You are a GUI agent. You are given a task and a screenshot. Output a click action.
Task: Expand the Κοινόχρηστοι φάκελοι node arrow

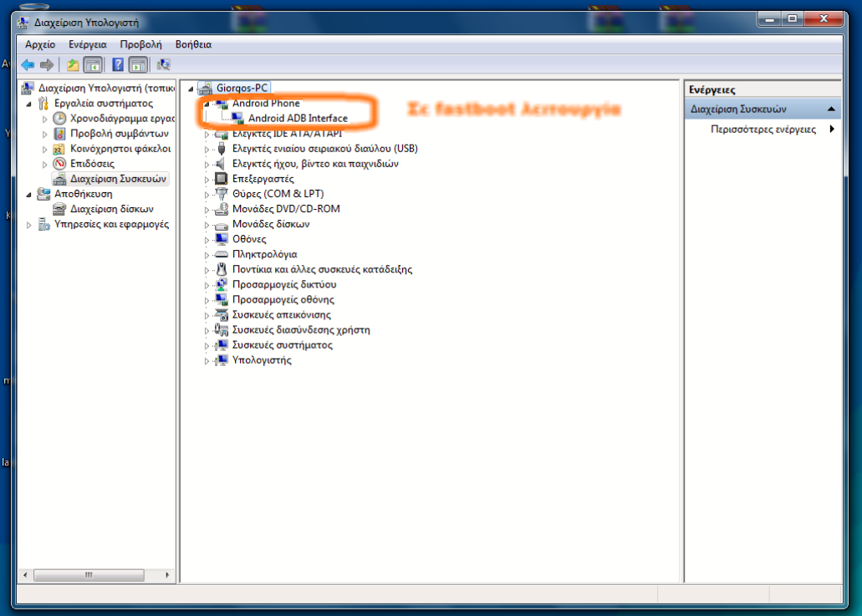tap(44, 150)
